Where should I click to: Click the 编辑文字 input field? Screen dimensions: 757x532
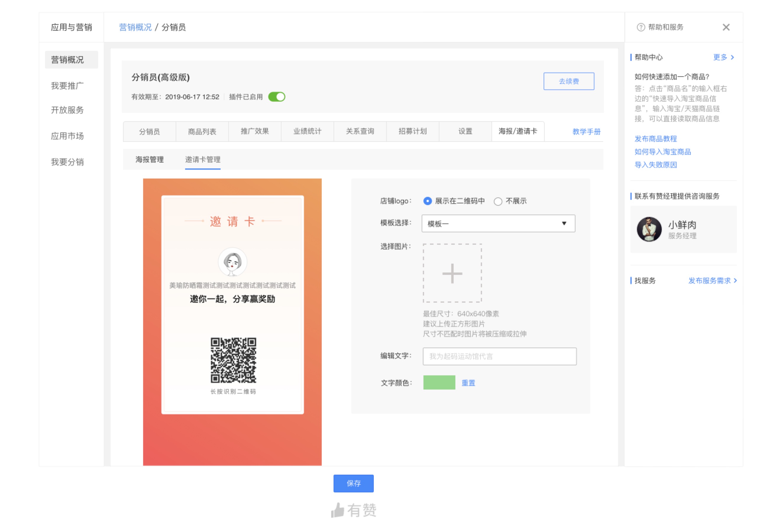499,356
